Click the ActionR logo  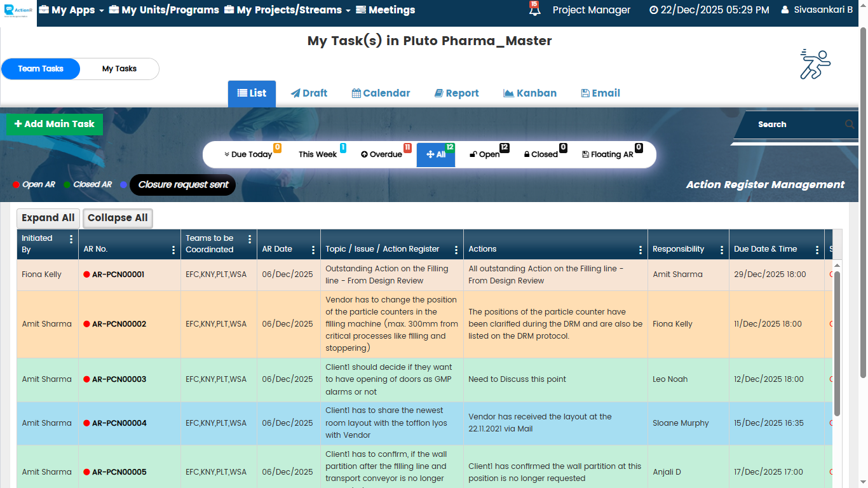[x=18, y=11]
